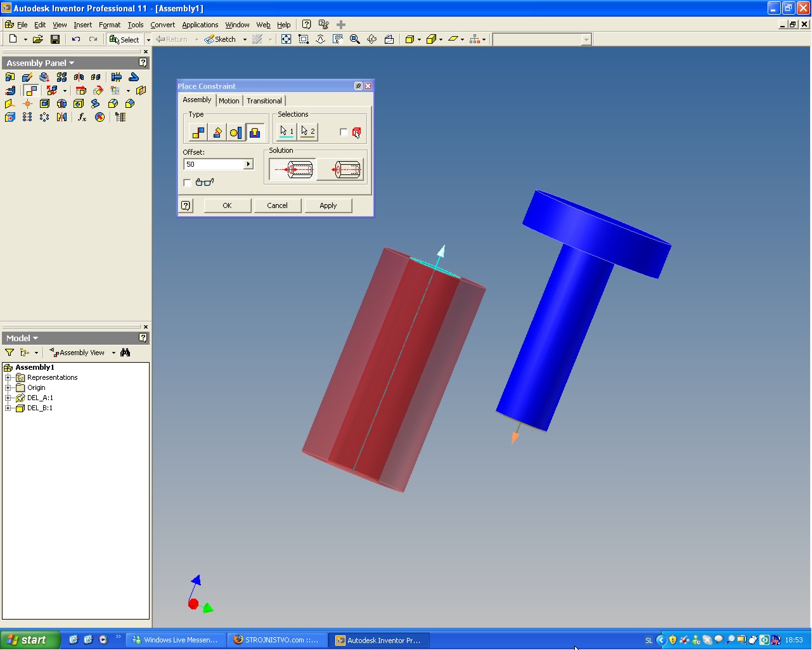Open the Convert menu
The image size is (812, 650).
click(x=162, y=25)
